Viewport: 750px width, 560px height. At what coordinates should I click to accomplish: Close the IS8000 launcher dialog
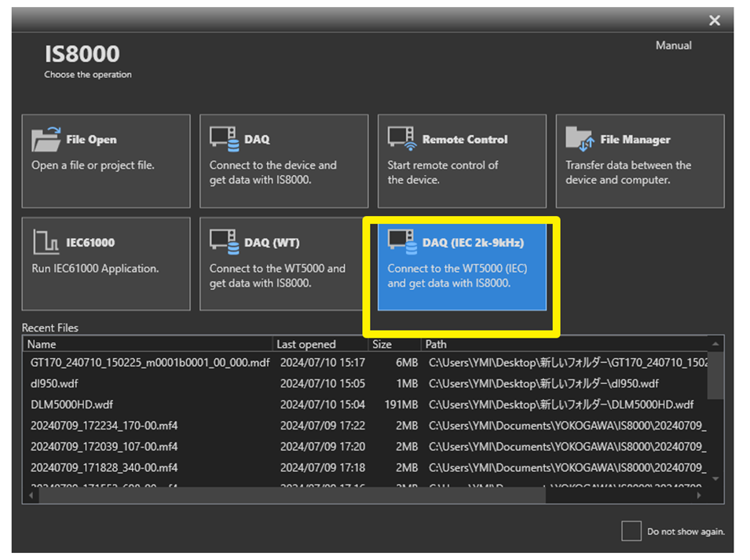pos(715,20)
